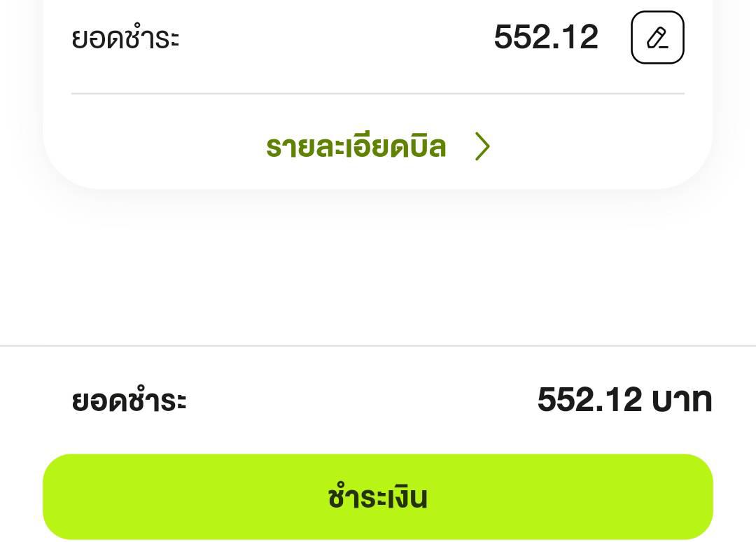Viewport: 756px width, 542px height.
Task: Tap the blank area below the bill card
Action: [x=378, y=266]
